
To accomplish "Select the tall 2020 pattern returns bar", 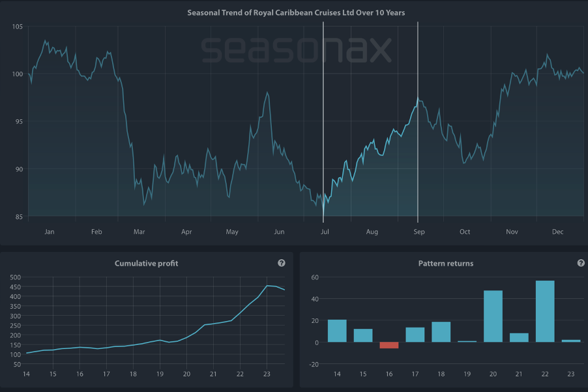I will tap(493, 316).
